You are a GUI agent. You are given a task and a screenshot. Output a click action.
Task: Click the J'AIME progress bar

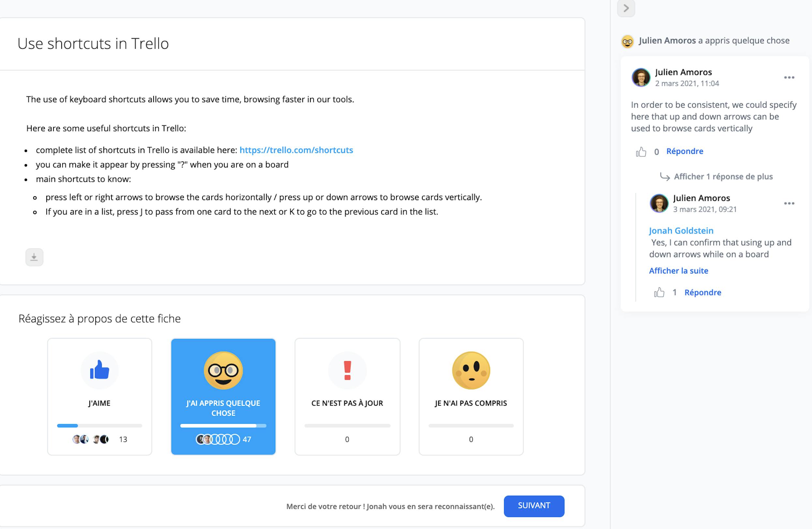click(99, 426)
